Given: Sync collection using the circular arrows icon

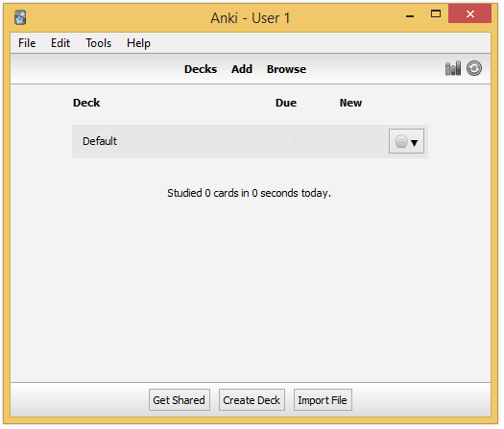Looking at the screenshot, I should click(474, 68).
